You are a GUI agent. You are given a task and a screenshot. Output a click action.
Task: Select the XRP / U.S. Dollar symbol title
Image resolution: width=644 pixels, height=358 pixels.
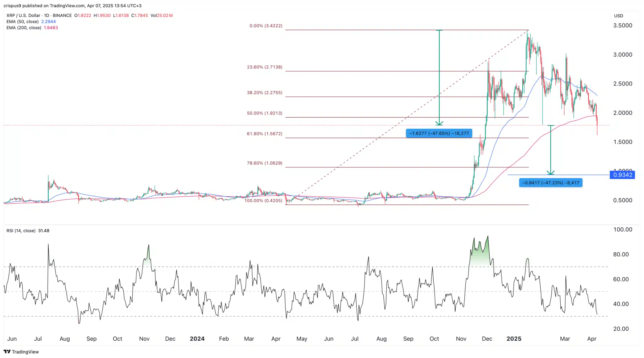click(x=23, y=15)
